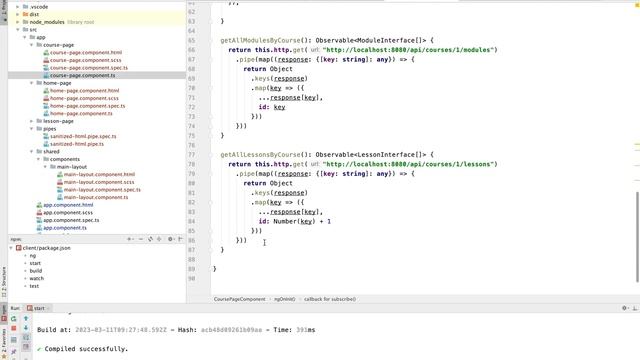Expand the node_modules folder arrow
Screen dimensions: 640x360
point(18,22)
